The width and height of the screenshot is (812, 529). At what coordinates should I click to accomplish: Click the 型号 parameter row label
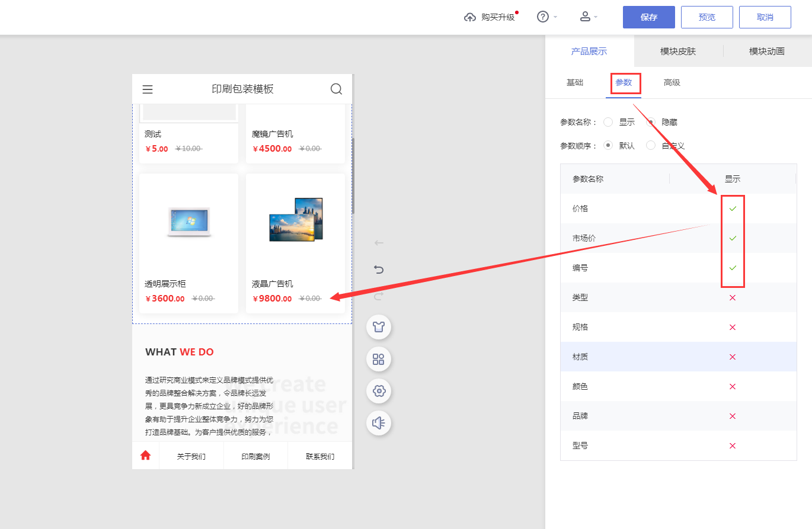pos(580,445)
